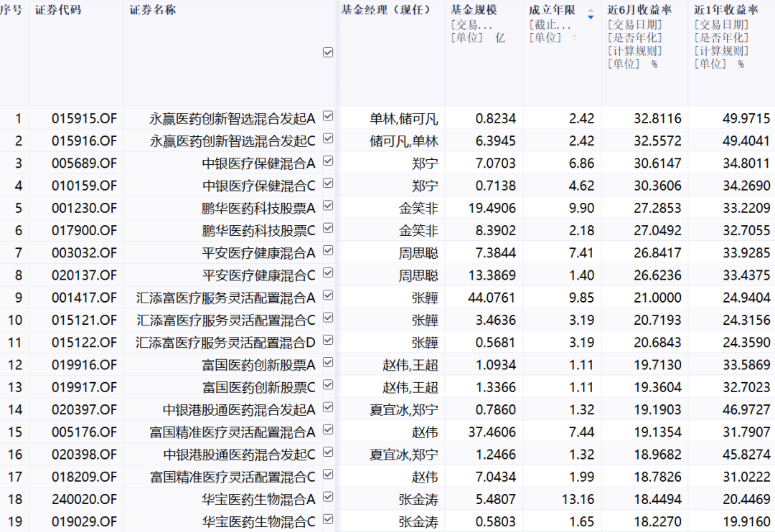Click the sort arrow on 成立年限 column
Image resolution: width=775 pixels, height=532 pixels.
pos(591,14)
